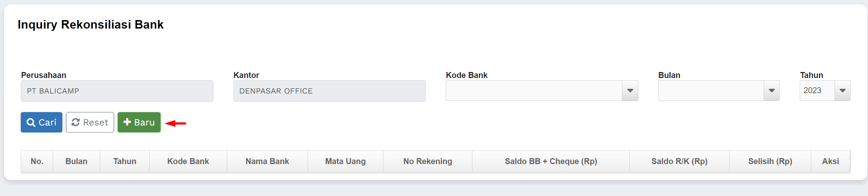The image size is (868, 196).
Task: Click the Bulan combo box field
Action: click(711, 91)
